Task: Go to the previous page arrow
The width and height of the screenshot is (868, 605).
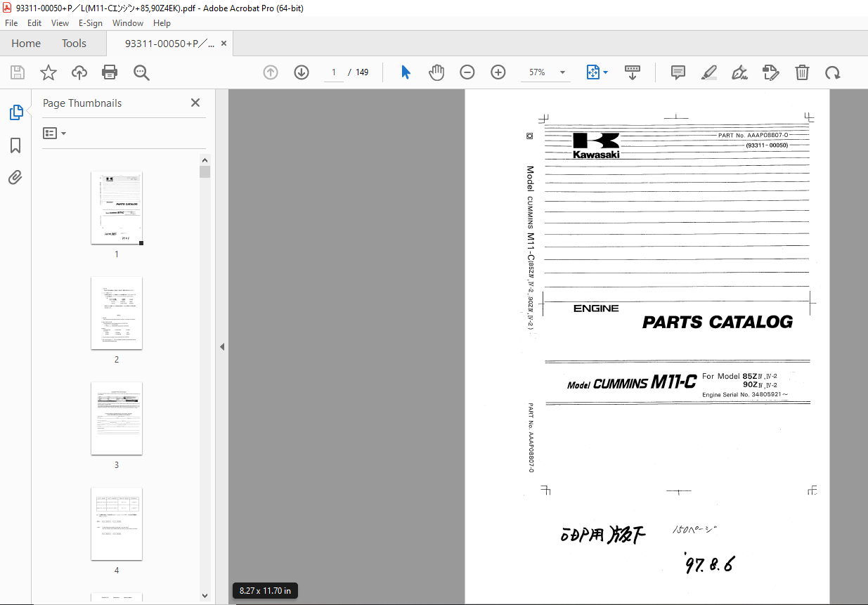Action: 271,72
